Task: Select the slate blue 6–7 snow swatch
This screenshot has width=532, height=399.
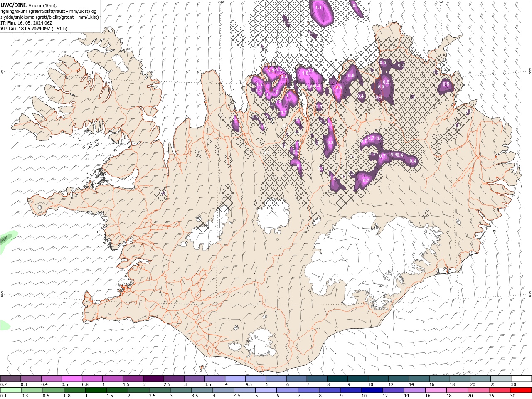Action: 297,379
